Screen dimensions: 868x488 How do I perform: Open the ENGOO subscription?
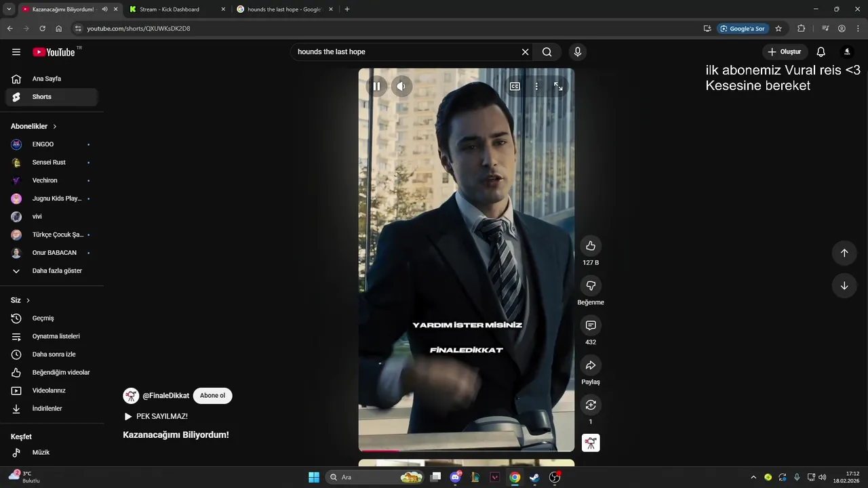(x=52, y=144)
